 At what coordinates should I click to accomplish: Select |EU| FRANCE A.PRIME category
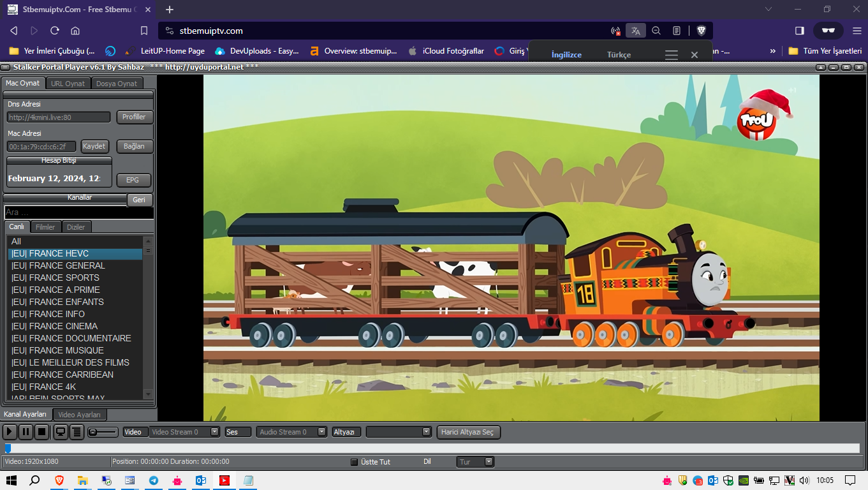[75, 290]
